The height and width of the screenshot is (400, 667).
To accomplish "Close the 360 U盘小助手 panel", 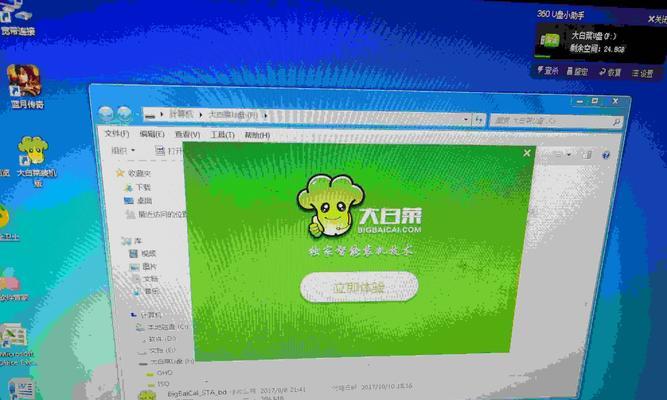I will point(658,19).
